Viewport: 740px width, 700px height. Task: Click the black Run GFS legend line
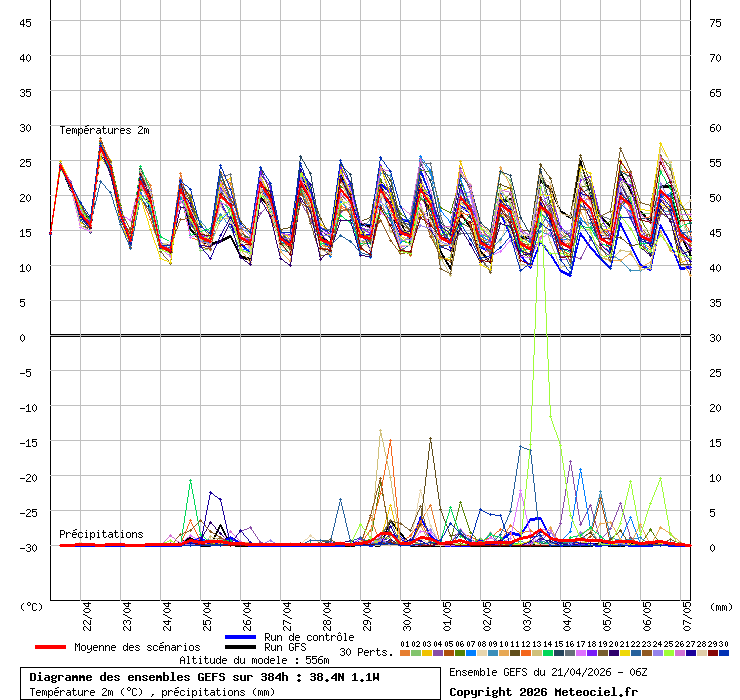click(241, 647)
